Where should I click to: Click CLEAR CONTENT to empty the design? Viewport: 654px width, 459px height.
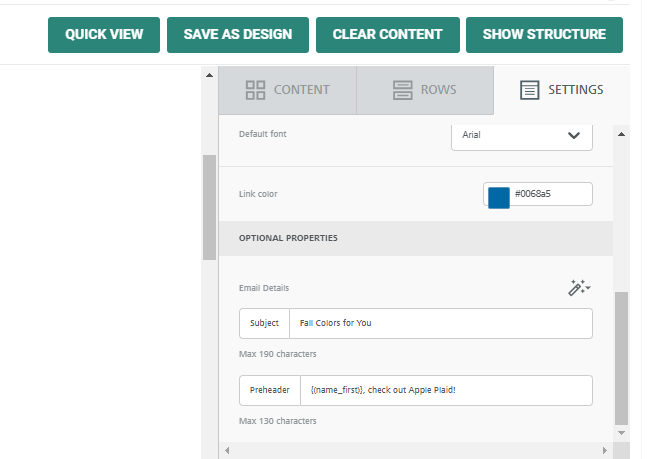[x=387, y=35]
